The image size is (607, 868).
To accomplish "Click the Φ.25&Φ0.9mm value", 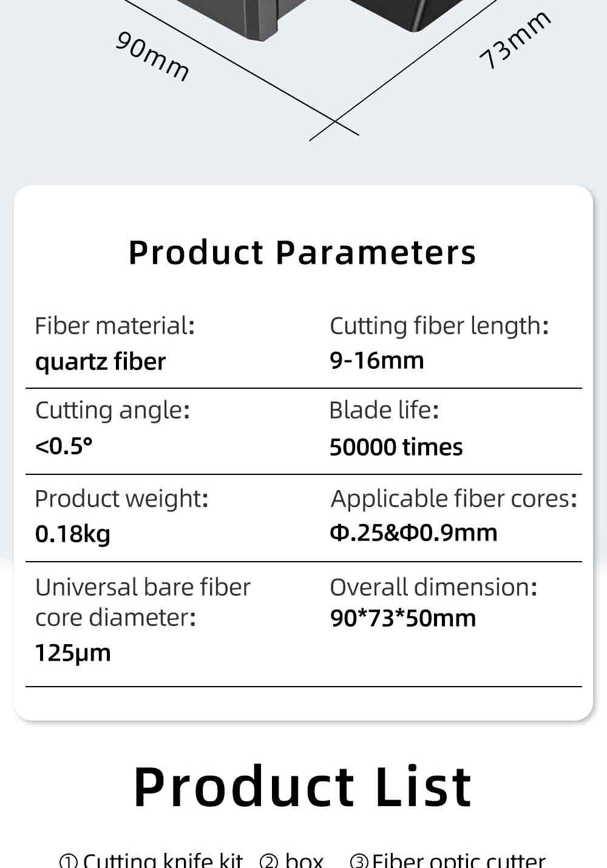I will coord(413,533).
